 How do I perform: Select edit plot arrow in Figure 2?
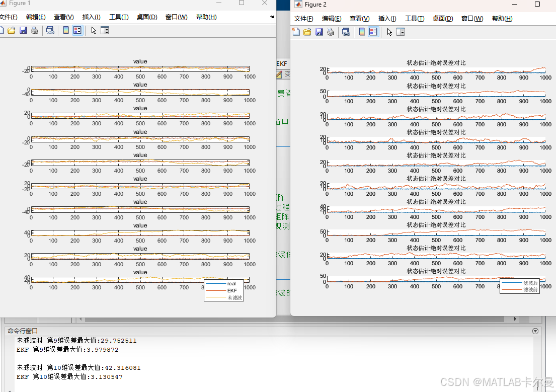[389, 32]
